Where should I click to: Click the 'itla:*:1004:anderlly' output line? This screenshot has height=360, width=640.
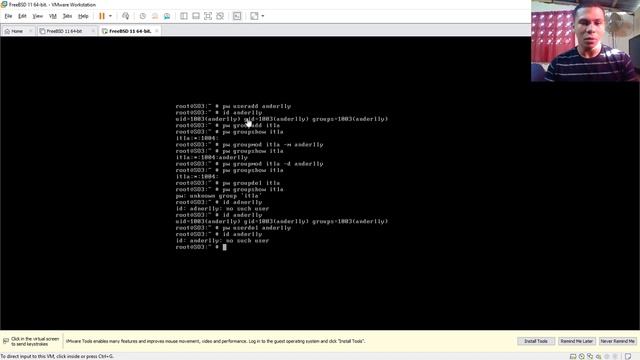[x=211, y=158]
